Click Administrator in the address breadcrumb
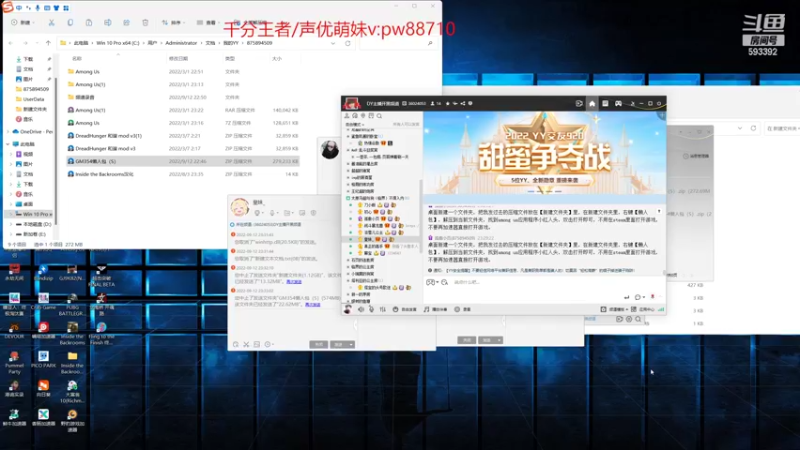This screenshot has width=800, height=450. pyautogui.click(x=181, y=43)
